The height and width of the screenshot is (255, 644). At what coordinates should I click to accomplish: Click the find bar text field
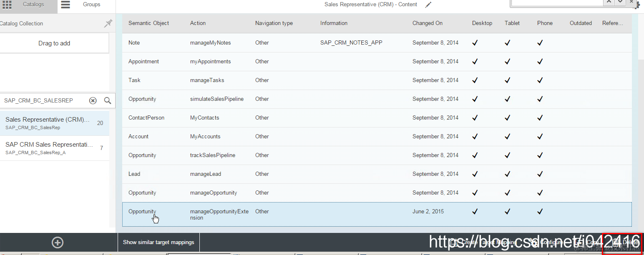point(557,2)
